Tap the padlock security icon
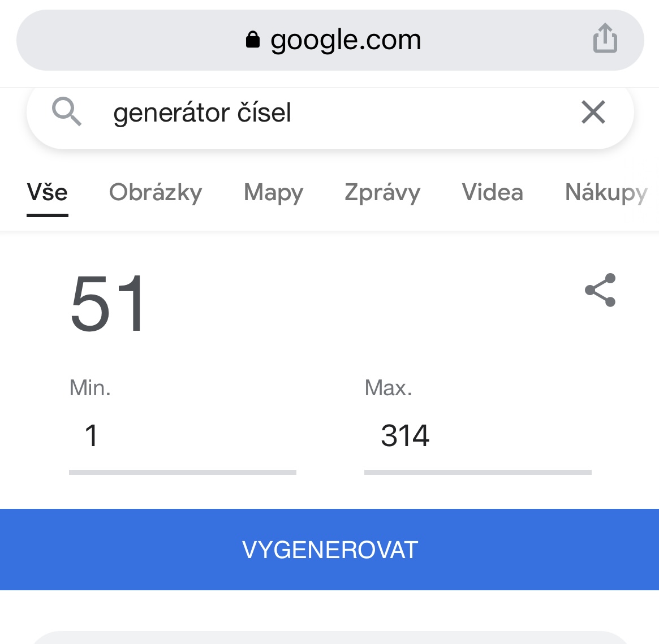 pyautogui.click(x=253, y=40)
